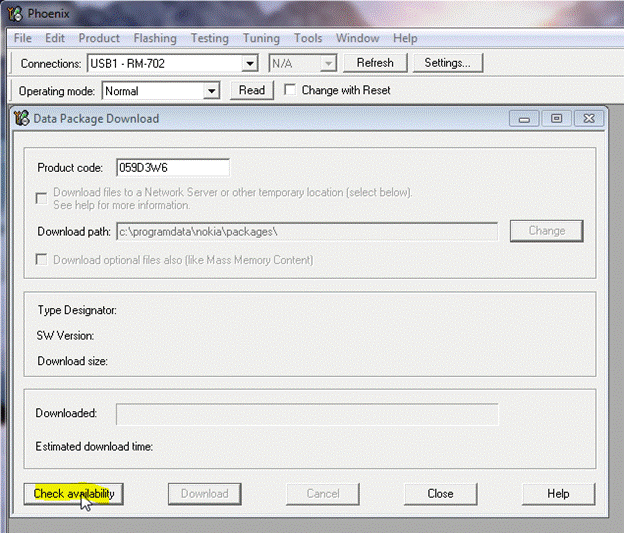Viewport: 624px width, 533px height.
Task: Click the Read button
Action: coord(252,90)
